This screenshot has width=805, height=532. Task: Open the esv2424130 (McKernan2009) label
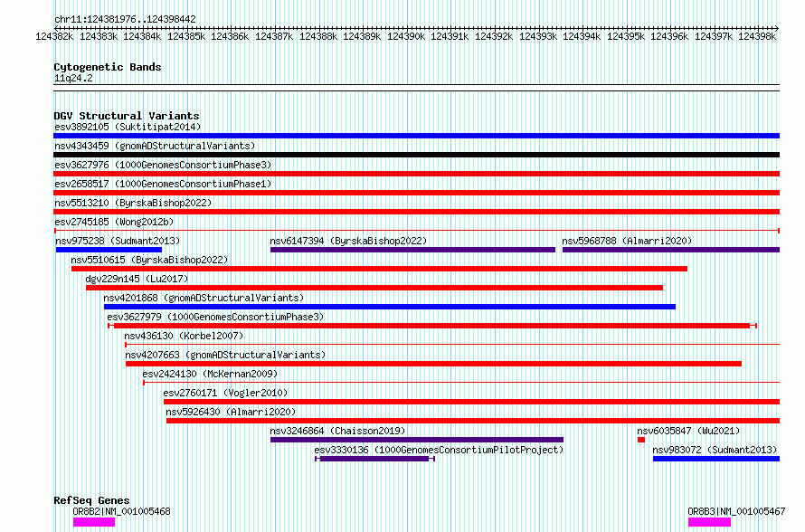tap(210, 374)
